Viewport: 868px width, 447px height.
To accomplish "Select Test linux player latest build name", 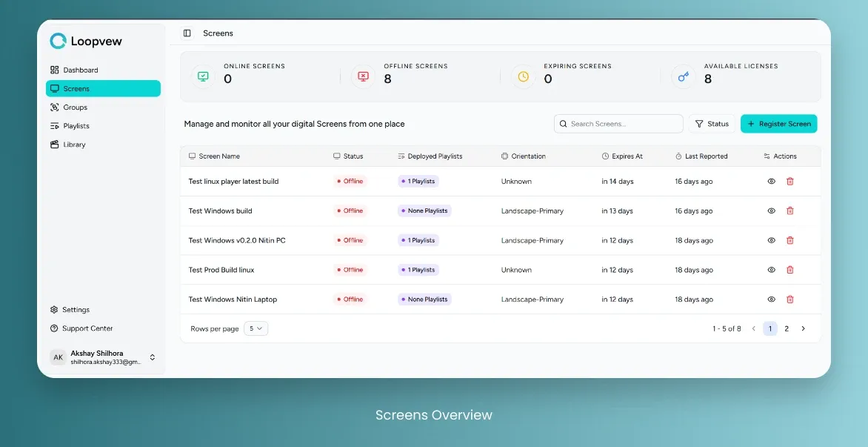I will point(233,181).
